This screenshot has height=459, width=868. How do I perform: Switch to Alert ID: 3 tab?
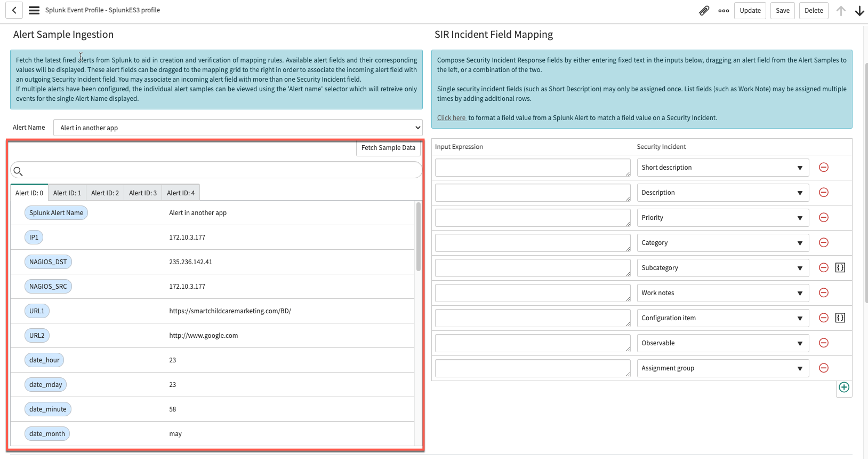(143, 193)
